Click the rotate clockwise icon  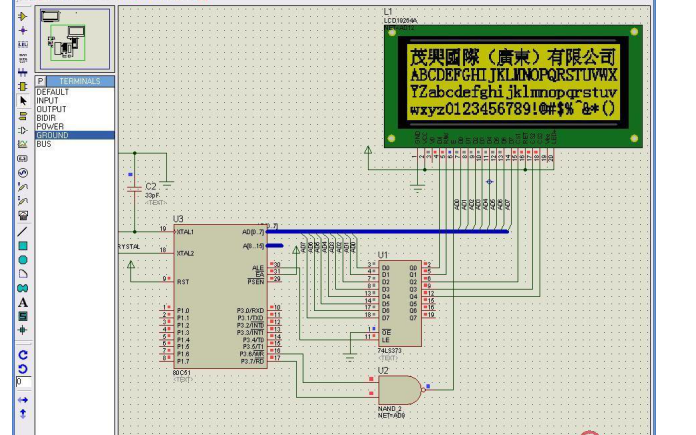click(23, 355)
